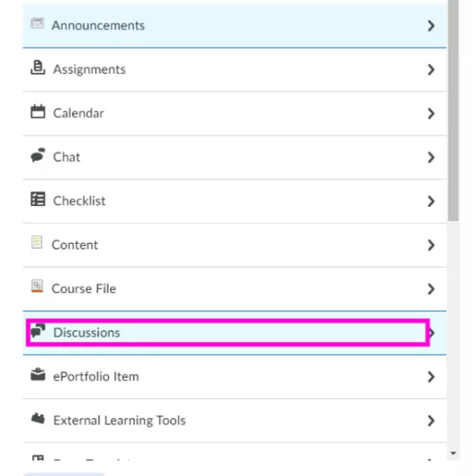
Task: Click the External Learning Tools puzzle icon
Action: (38, 419)
